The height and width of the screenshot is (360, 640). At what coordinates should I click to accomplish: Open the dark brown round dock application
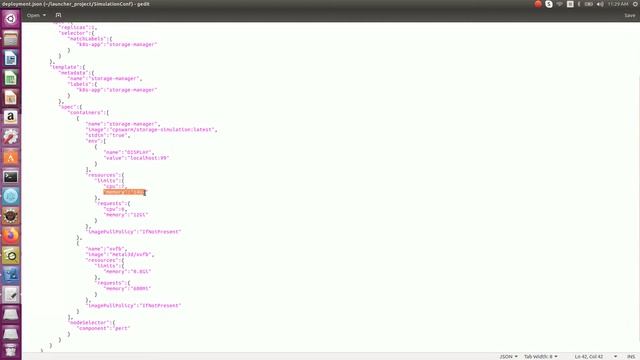[11, 216]
